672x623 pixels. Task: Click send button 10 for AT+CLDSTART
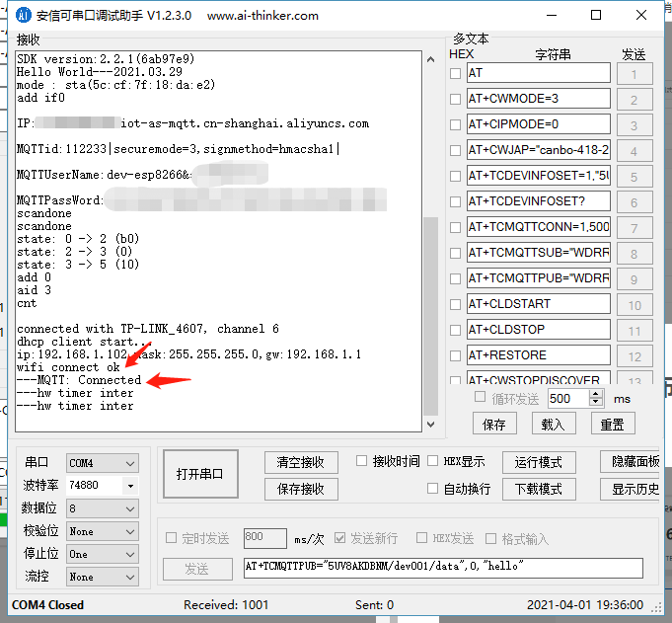(x=635, y=305)
